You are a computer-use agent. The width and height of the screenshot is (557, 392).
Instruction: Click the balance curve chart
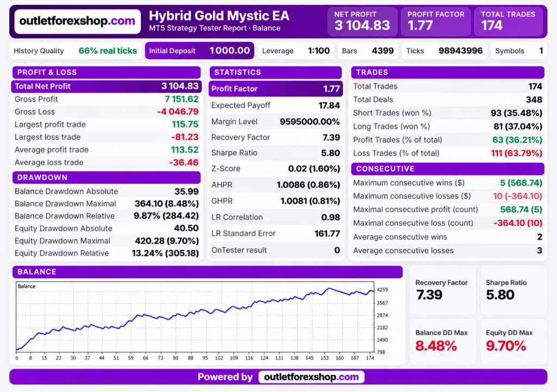pos(195,317)
